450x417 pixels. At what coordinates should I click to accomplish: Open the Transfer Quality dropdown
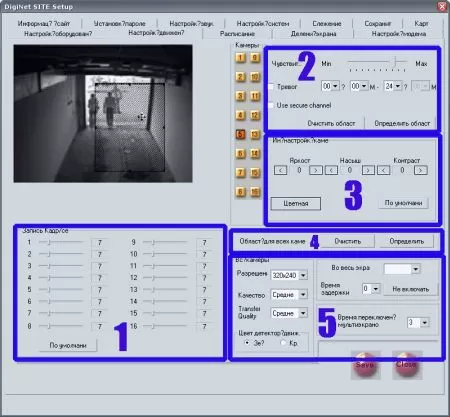point(303,313)
